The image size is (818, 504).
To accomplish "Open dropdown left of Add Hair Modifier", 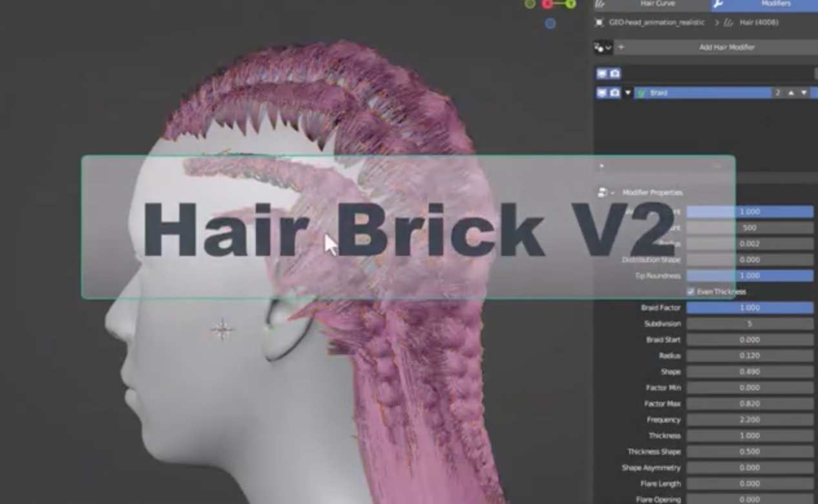I will point(603,47).
